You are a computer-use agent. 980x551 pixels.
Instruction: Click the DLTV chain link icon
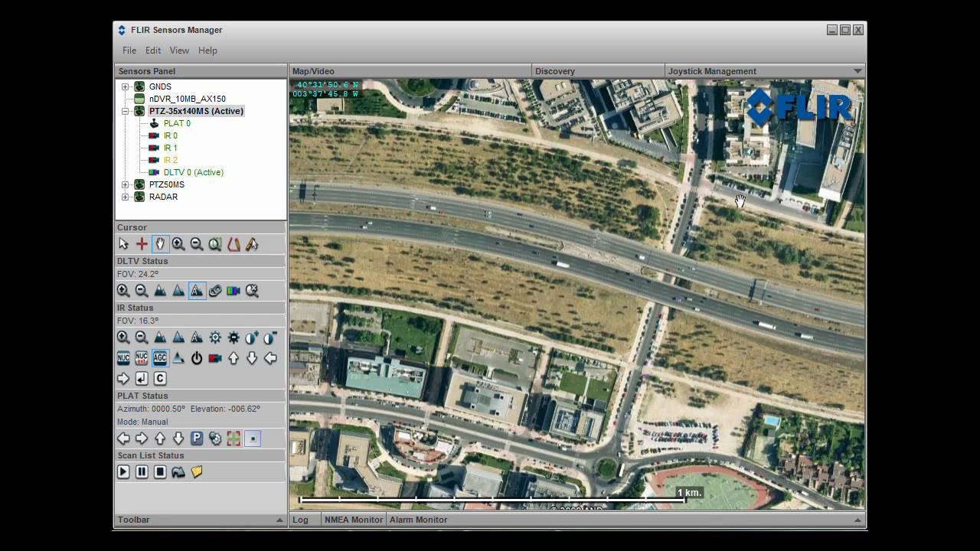coord(215,291)
